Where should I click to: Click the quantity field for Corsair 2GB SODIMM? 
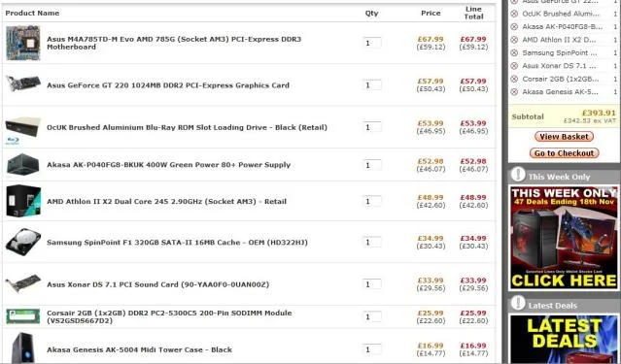point(372,316)
